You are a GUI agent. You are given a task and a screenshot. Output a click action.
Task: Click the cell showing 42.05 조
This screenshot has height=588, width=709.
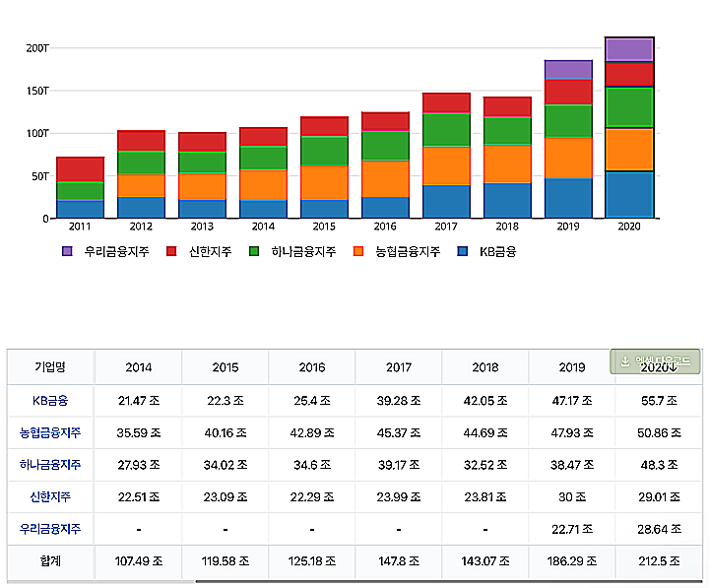pos(485,401)
